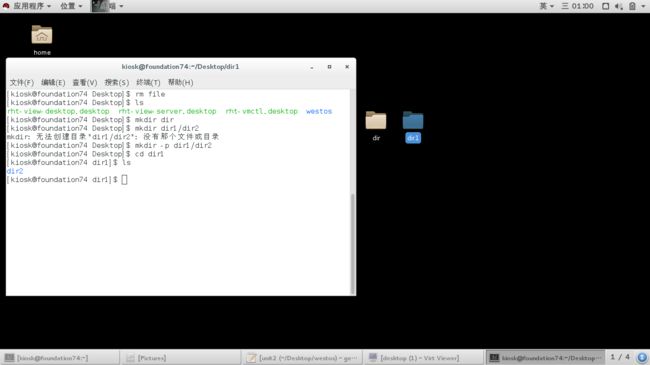This screenshot has height=365, width=650.
Task: Switch to kiosk@foundation74:~ taskbar window
Action: click(x=59, y=358)
